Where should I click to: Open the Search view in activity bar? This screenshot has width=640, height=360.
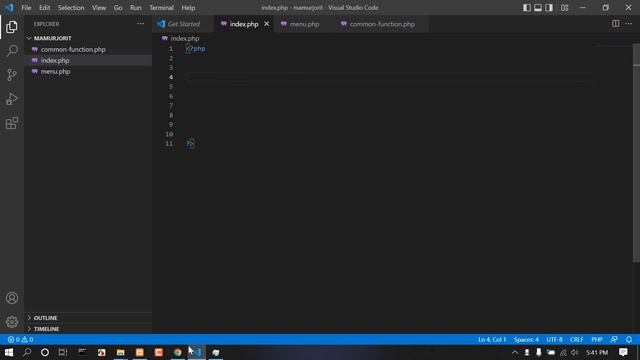[12, 51]
